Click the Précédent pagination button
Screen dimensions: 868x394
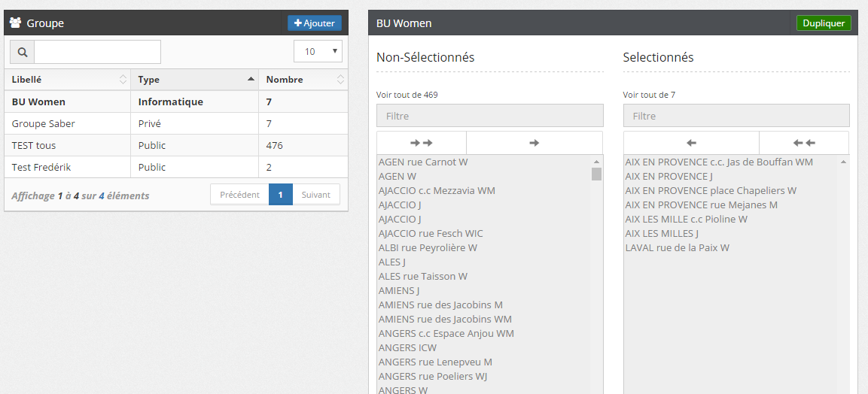[x=239, y=195]
